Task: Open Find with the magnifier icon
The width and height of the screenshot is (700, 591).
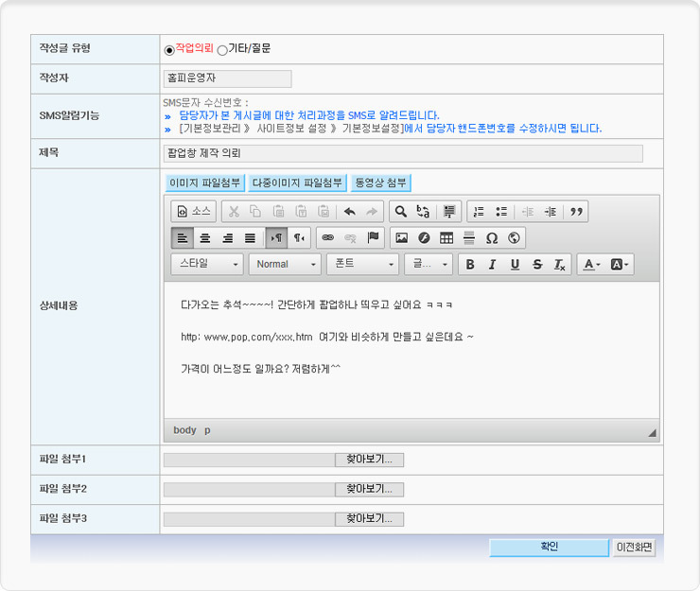Action: 401,211
